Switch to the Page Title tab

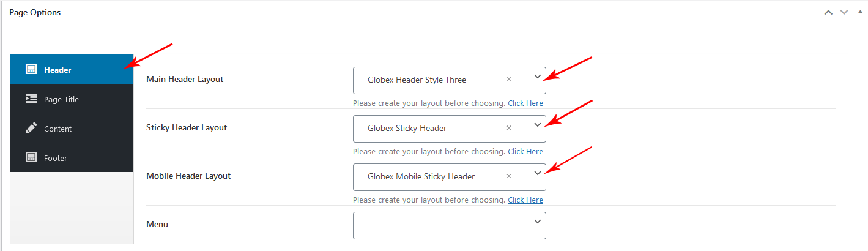click(x=61, y=99)
